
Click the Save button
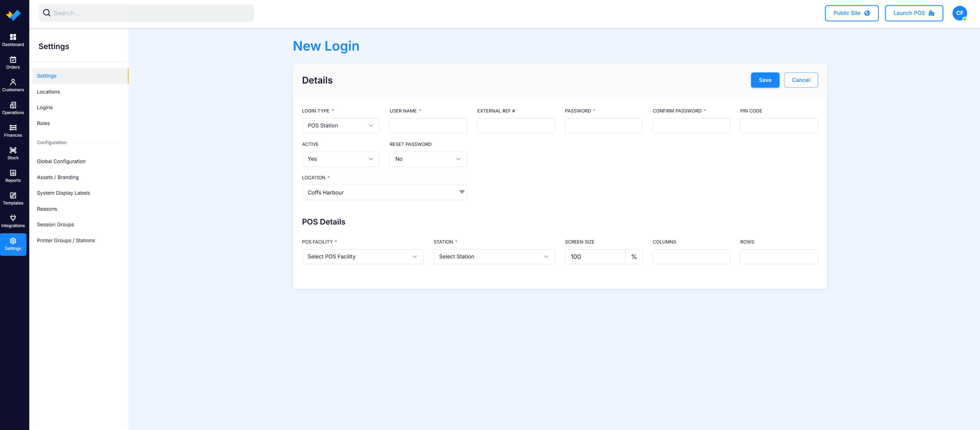(x=765, y=80)
